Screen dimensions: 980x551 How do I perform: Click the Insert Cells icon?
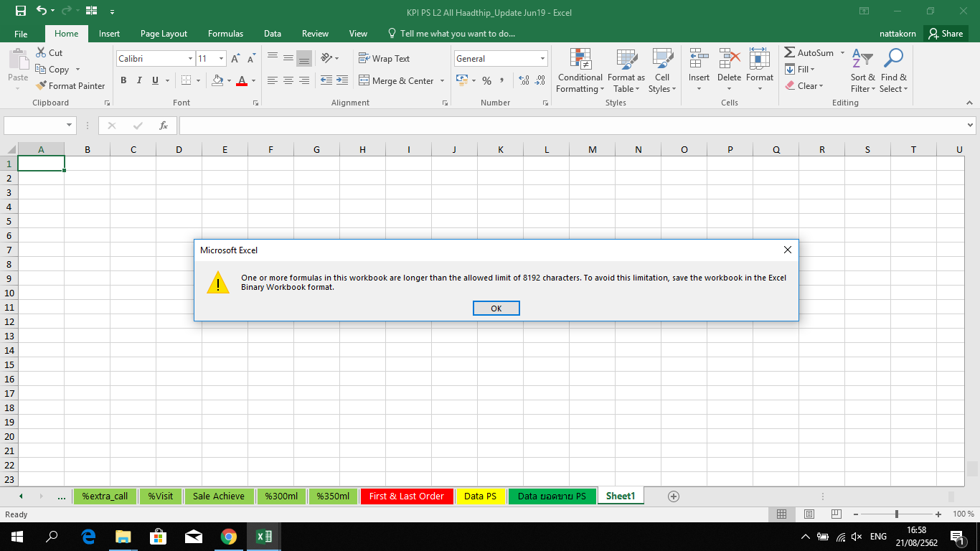pyautogui.click(x=699, y=59)
